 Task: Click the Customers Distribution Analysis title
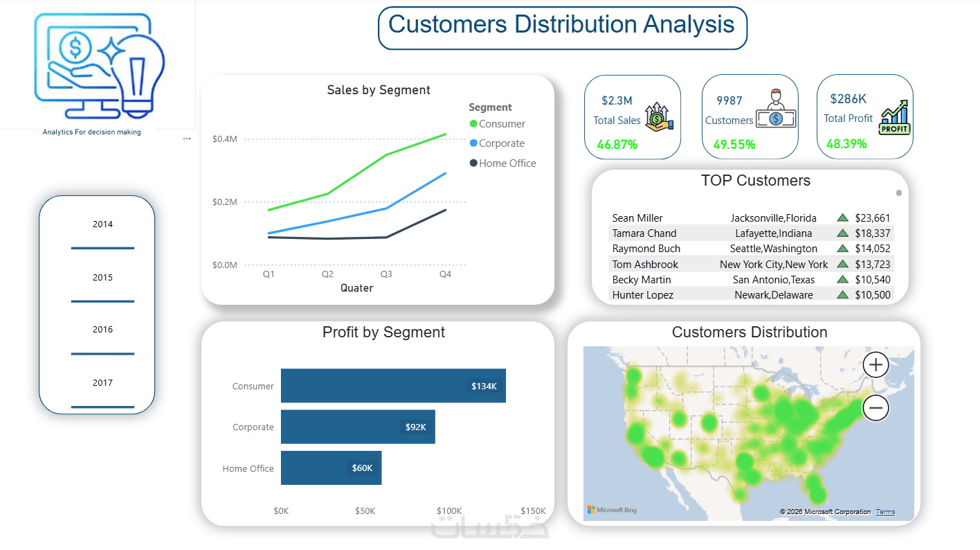coord(561,24)
